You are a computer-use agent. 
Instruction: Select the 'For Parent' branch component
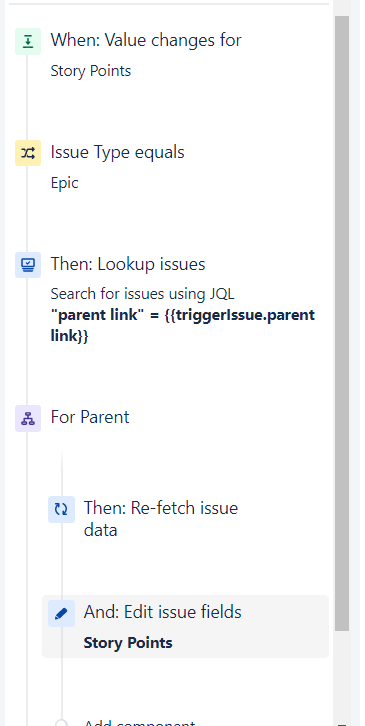pyautogui.click(x=90, y=417)
